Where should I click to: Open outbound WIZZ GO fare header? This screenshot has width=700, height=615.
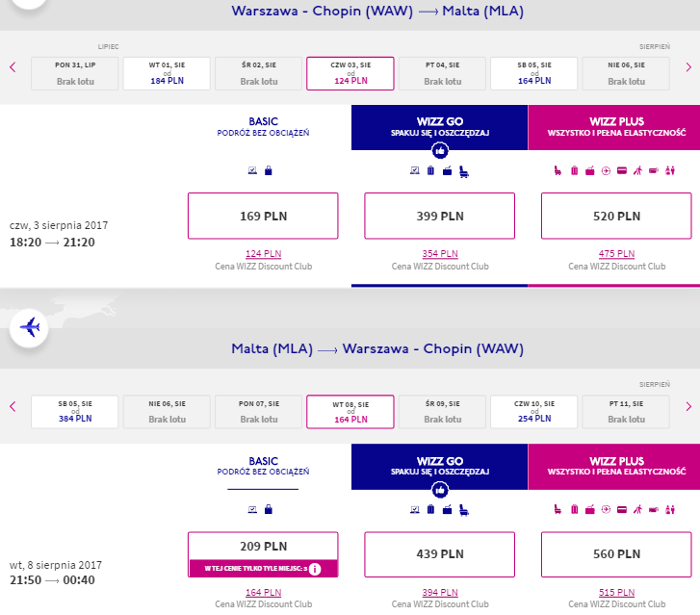tap(440, 128)
